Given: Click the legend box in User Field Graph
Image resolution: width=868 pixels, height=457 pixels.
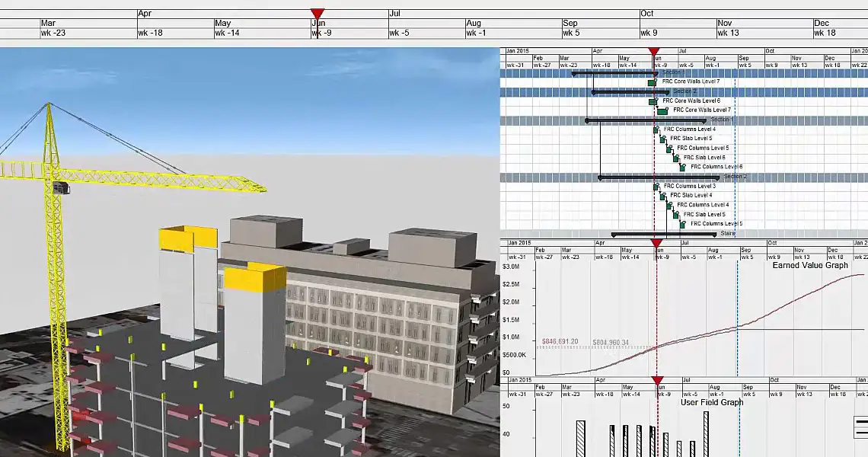Looking at the screenshot, I should click(861, 426).
